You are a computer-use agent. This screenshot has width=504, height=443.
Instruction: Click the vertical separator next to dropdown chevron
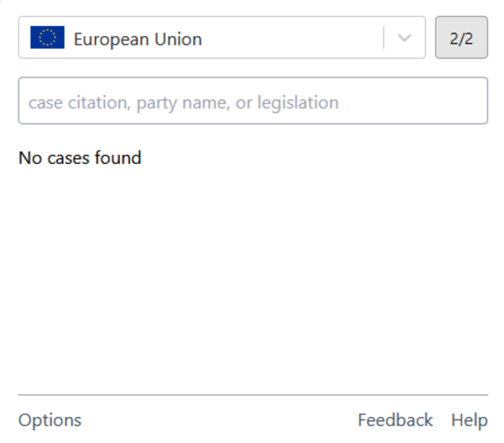pyautogui.click(x=384, y=37)
